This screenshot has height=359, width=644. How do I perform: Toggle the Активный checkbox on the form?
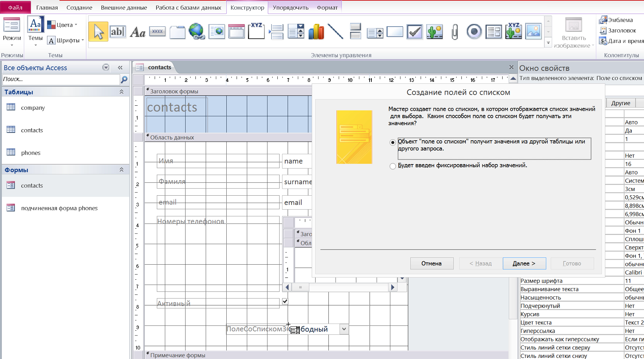point(285,301)
